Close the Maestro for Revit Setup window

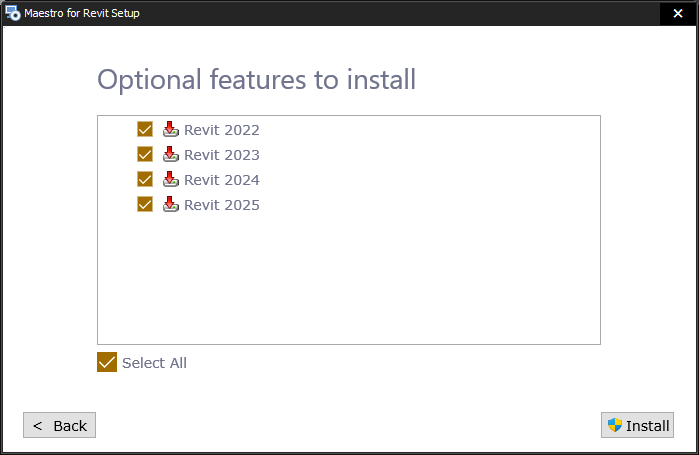point(677,13)
